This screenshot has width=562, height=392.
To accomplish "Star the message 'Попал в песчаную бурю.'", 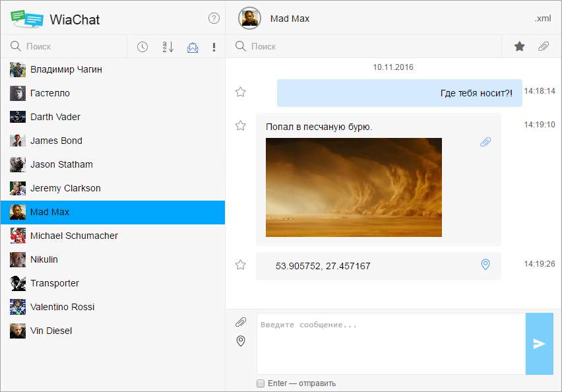I will pyautogui.click(x=241, y=125).
